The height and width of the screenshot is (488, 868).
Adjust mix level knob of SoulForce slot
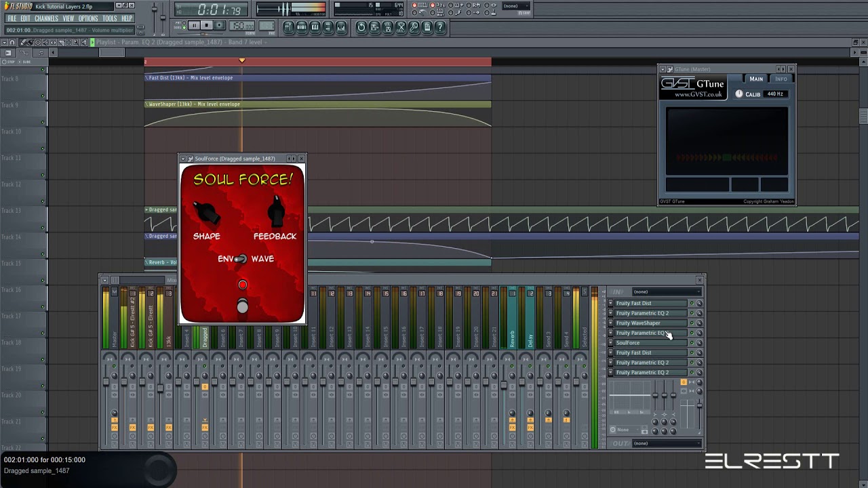[x=699, y=343]
